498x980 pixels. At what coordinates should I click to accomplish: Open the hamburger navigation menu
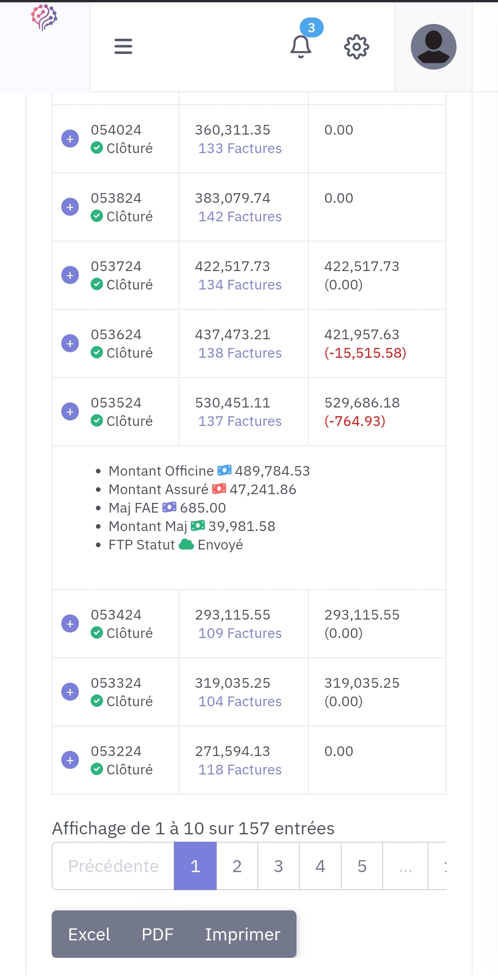[123, 47]
